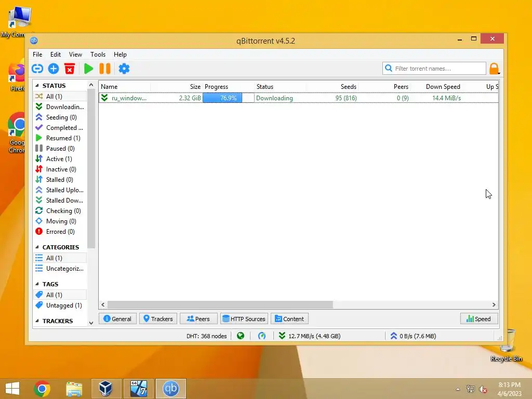The image size is (532, 399).
Task: Select Resumed (1) filter
Action: coord(60,138)
